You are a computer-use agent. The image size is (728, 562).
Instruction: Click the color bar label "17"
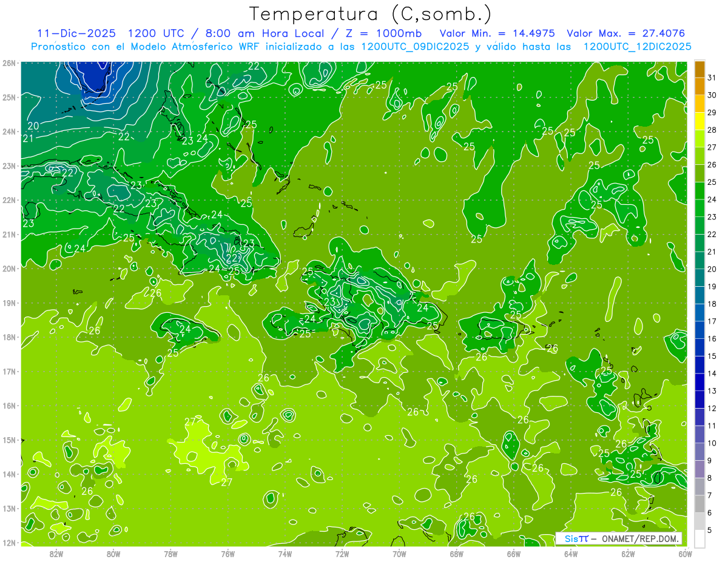pos(712,322)
